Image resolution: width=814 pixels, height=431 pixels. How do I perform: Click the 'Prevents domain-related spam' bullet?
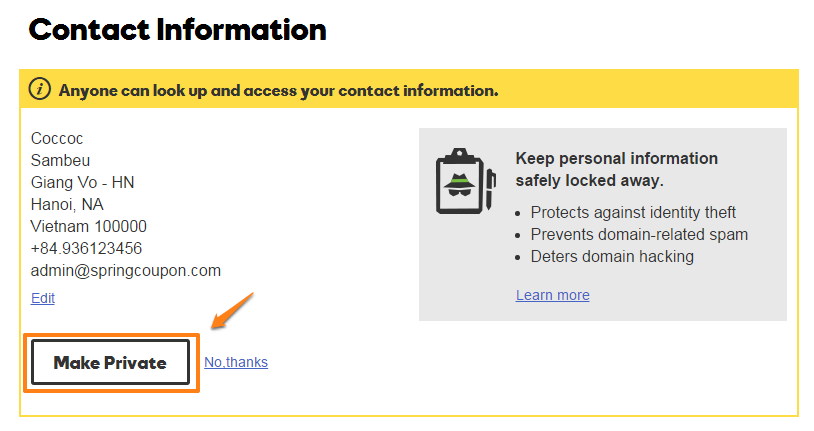pyautogui.click(x=639, y=235)
